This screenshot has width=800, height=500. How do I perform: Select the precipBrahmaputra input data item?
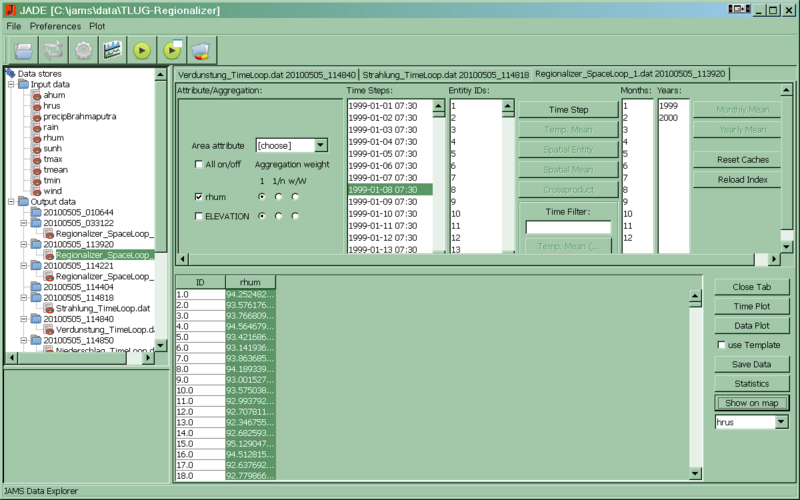[x=79, y=116]
